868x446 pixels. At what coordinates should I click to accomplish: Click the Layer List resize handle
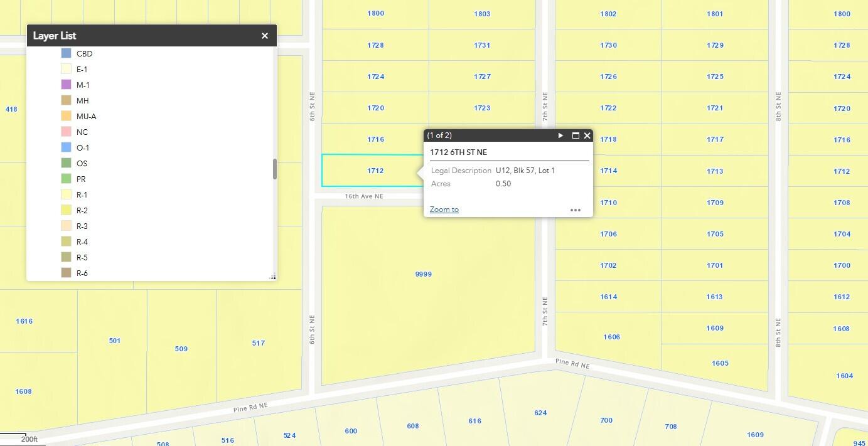(x=272, y=277)
